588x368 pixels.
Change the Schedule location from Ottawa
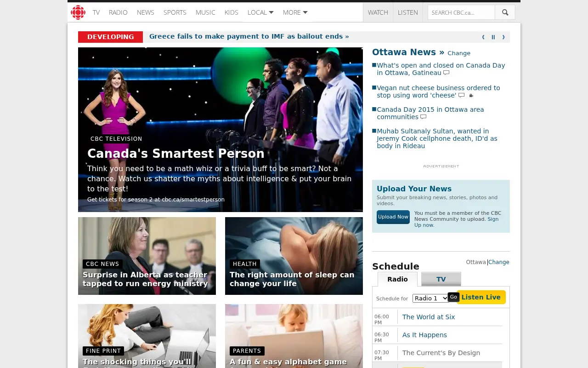[499, 262]
